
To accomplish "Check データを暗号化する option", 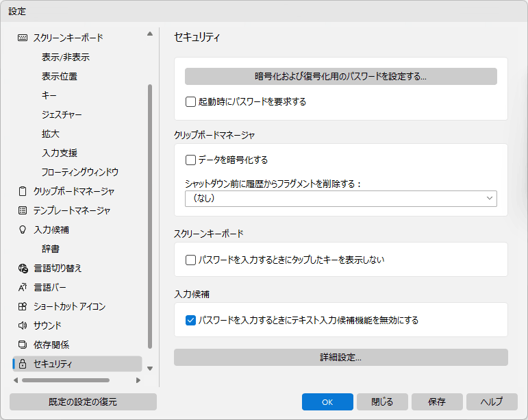I will tap(190, 160).
